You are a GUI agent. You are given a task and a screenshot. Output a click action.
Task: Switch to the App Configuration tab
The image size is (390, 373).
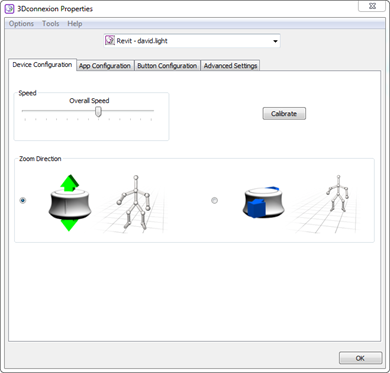[x=105, y=66]
